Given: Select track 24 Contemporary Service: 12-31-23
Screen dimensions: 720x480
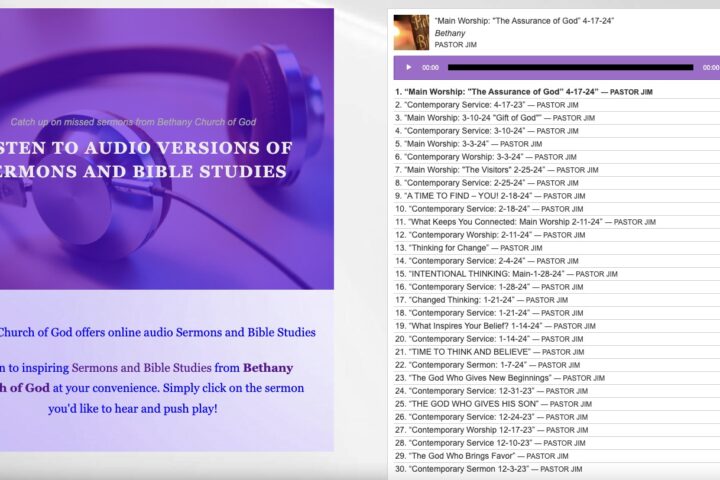Looking at the screenshot, I should 557,391.
